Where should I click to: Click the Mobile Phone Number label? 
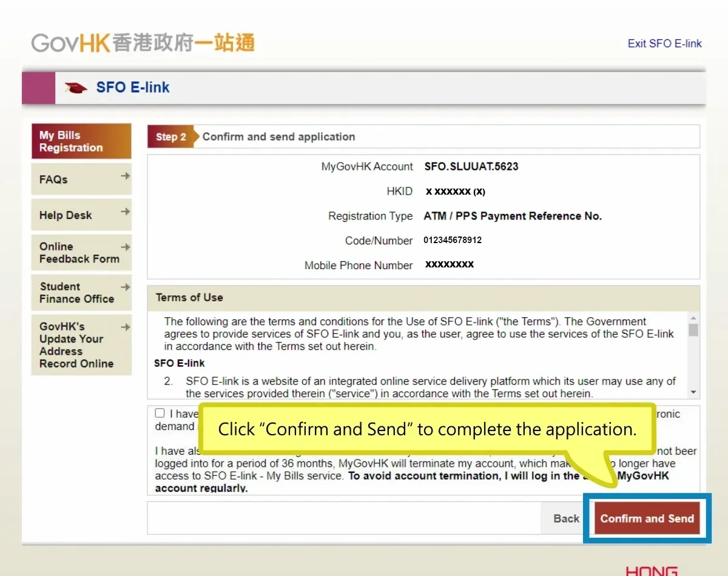359,266
